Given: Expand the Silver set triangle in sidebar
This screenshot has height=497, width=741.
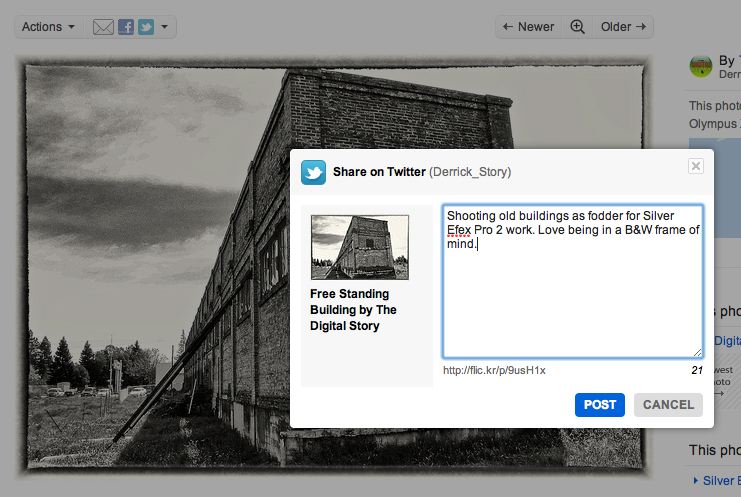Looking at the screenshot, I should (696, 481).
